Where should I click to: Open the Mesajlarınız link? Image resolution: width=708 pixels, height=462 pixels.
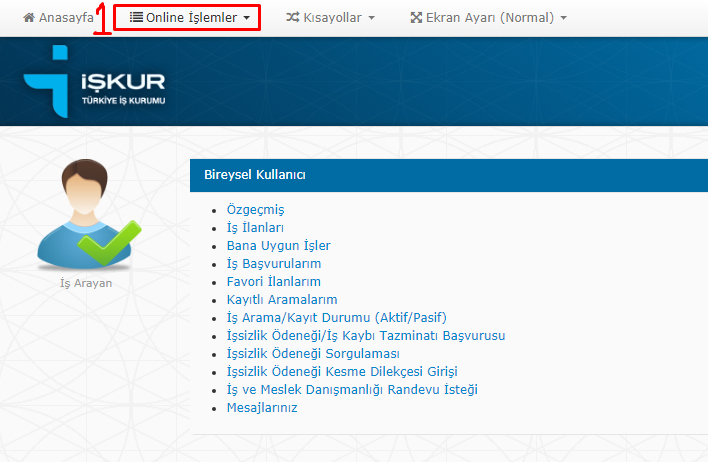point(262,407)
